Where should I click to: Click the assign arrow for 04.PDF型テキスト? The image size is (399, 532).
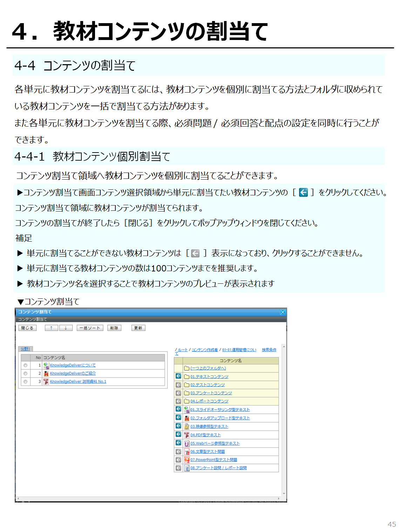tap(178, 435)
